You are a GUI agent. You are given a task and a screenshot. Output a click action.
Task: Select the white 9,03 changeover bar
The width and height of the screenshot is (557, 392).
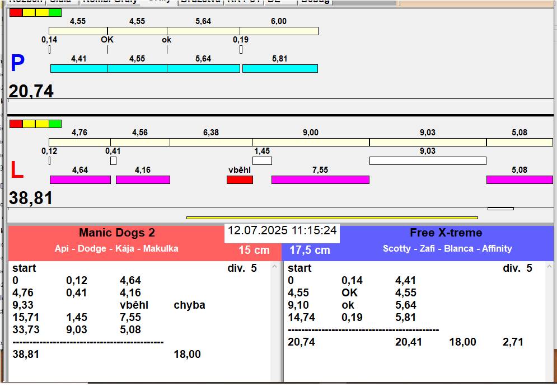point(427,160)
